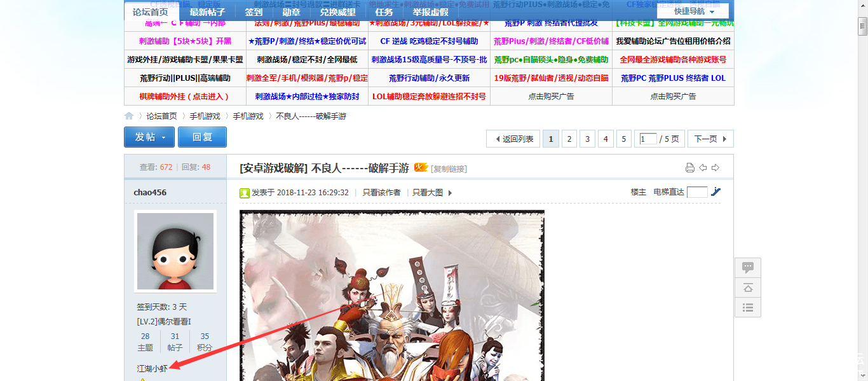Jump to page 5 of the thread
The height and width of the screenshot is (381, 868).
click(624, 139)
